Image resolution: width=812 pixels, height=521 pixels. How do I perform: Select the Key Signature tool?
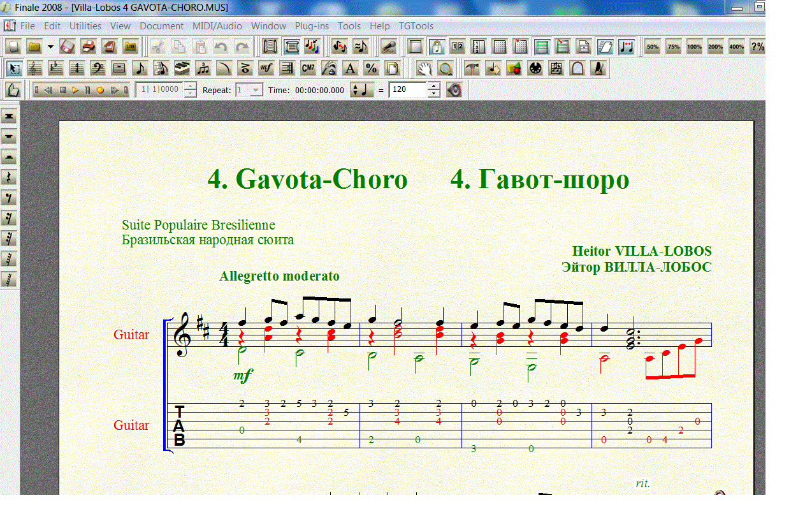[x=56, y=68]
